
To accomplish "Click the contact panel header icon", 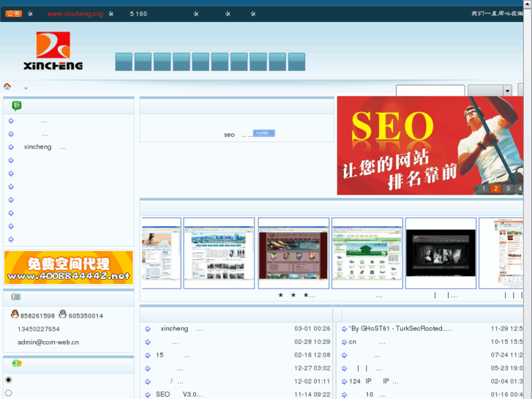I will point(16,297).
